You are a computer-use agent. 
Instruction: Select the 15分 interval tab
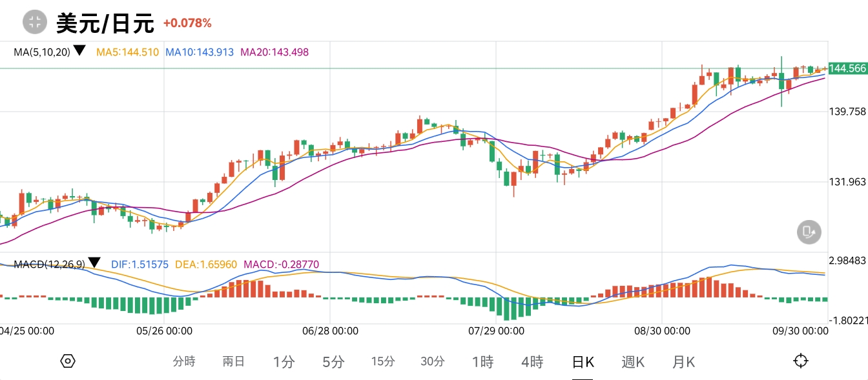(383, 362)
